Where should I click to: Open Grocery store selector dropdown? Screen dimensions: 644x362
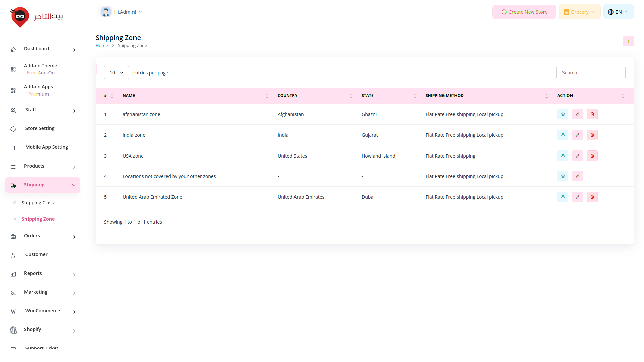[579, 12]
